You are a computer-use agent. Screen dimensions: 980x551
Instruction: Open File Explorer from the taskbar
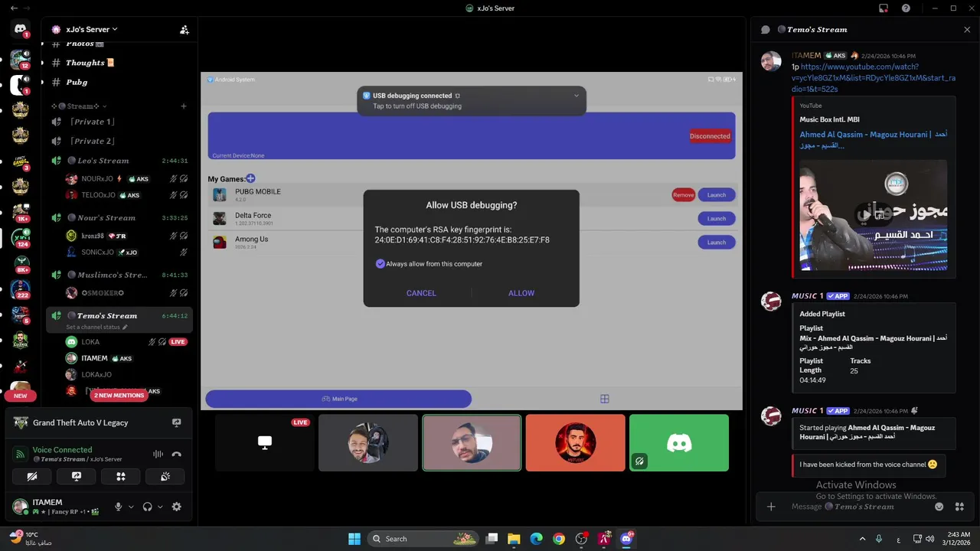(x=514, y=539)
